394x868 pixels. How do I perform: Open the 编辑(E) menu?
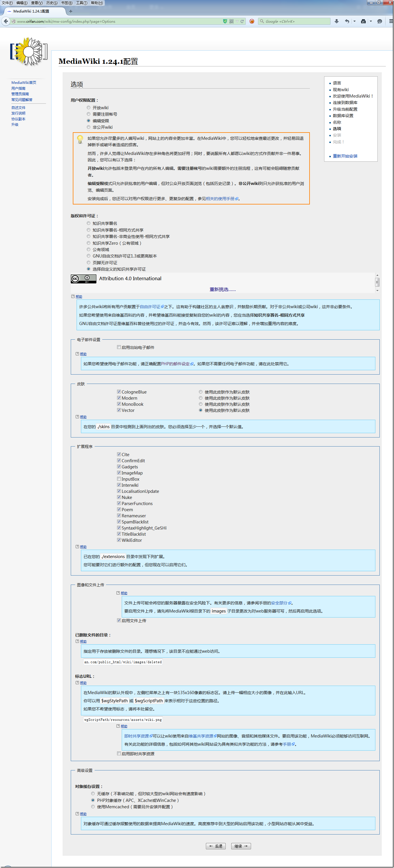pyautogui.click(x=22, y=3)
